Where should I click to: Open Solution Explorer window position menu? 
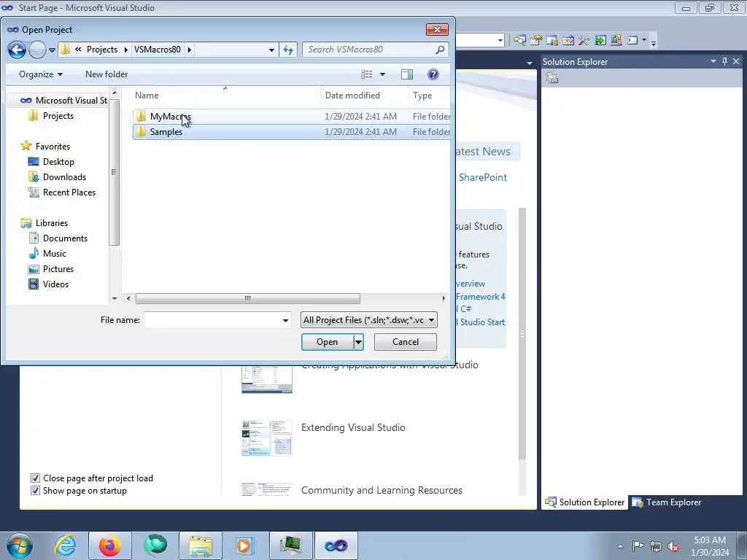coord(713,61)
